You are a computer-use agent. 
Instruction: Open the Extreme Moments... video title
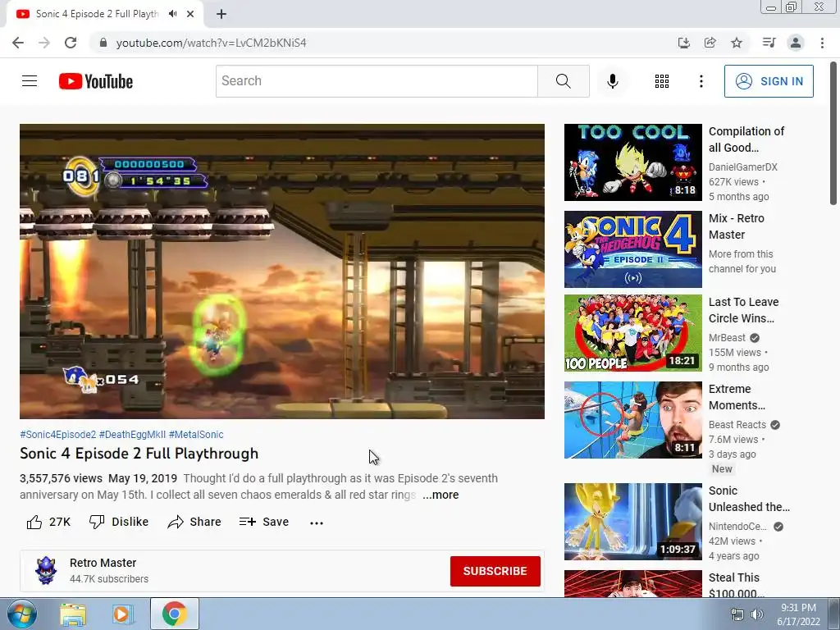click(x=737, y=397)
